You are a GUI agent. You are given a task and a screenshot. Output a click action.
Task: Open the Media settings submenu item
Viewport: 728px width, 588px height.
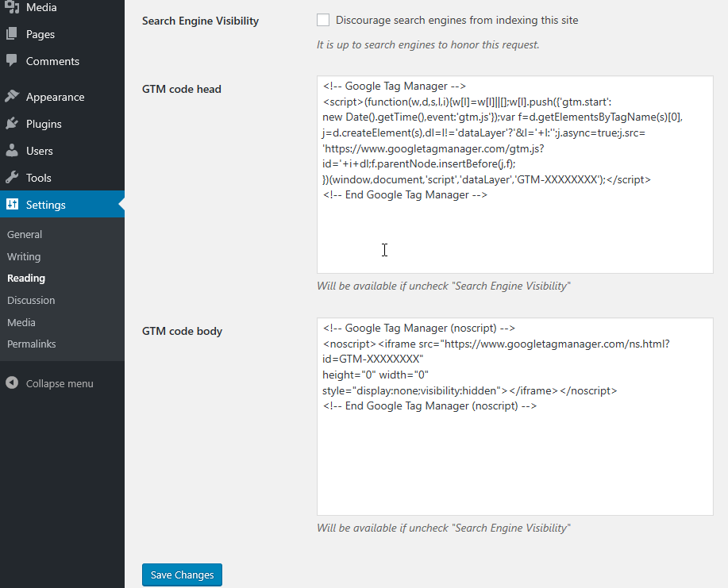[21, 322]
